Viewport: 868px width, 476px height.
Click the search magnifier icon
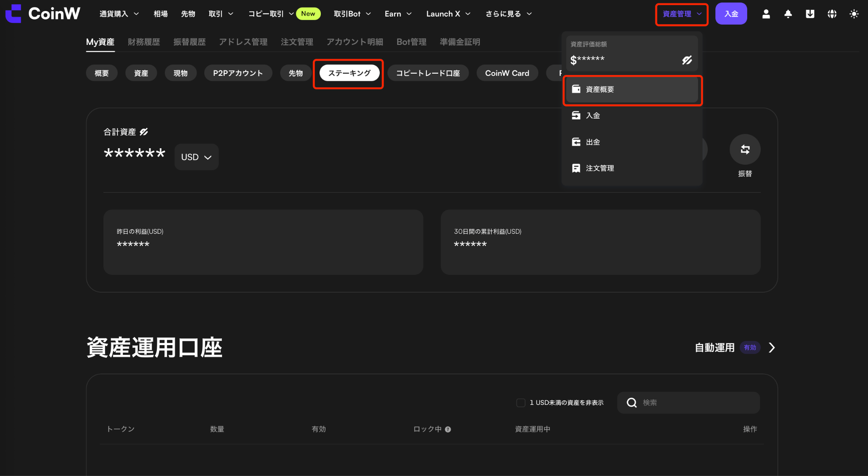coord(632,403)
